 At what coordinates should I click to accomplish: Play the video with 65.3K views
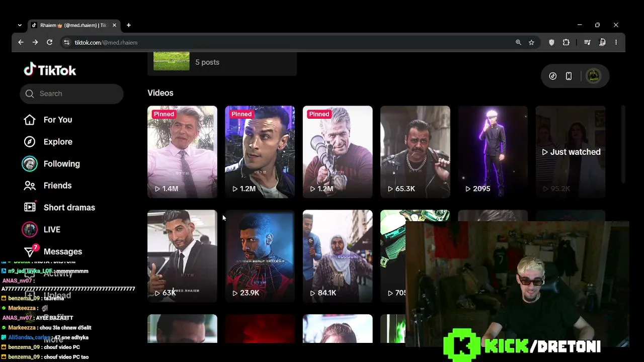[x=415, y=152]
